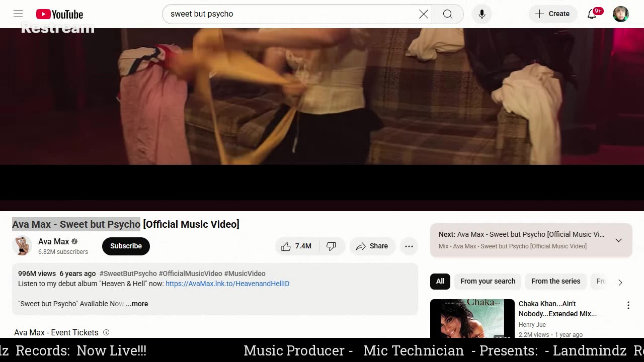
Task: Go to the YouTube home logo
Action: pos(59,14)
